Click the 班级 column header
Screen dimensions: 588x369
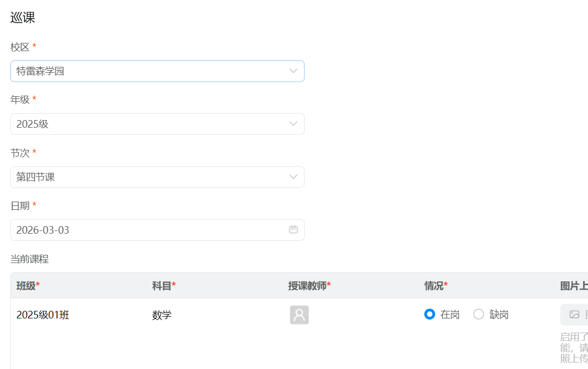28,286
